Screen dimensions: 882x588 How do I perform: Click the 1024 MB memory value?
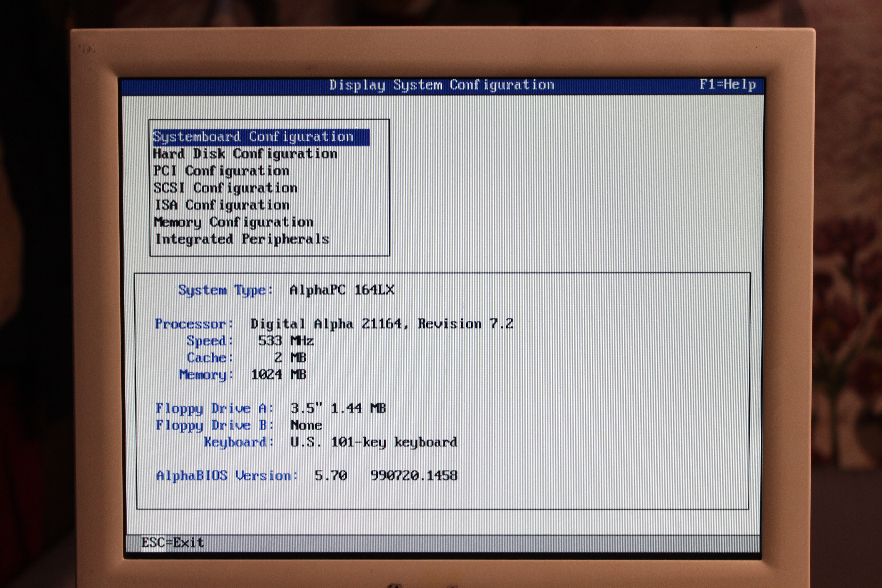[x=279, y=375]
